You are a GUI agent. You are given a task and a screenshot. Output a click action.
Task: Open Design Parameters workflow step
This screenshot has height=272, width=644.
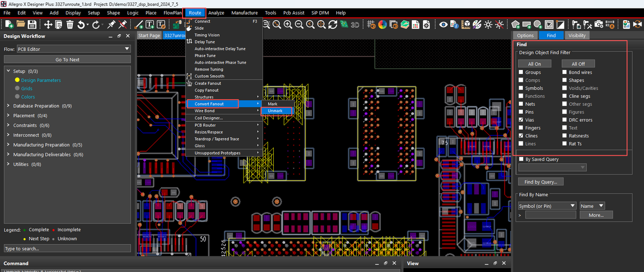click(41, 80)
